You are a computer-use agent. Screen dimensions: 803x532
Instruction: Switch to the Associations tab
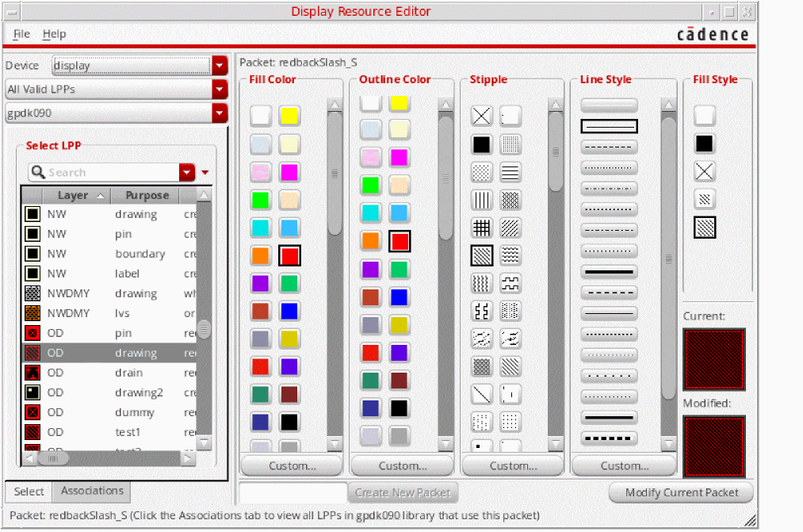click(92, 491)
